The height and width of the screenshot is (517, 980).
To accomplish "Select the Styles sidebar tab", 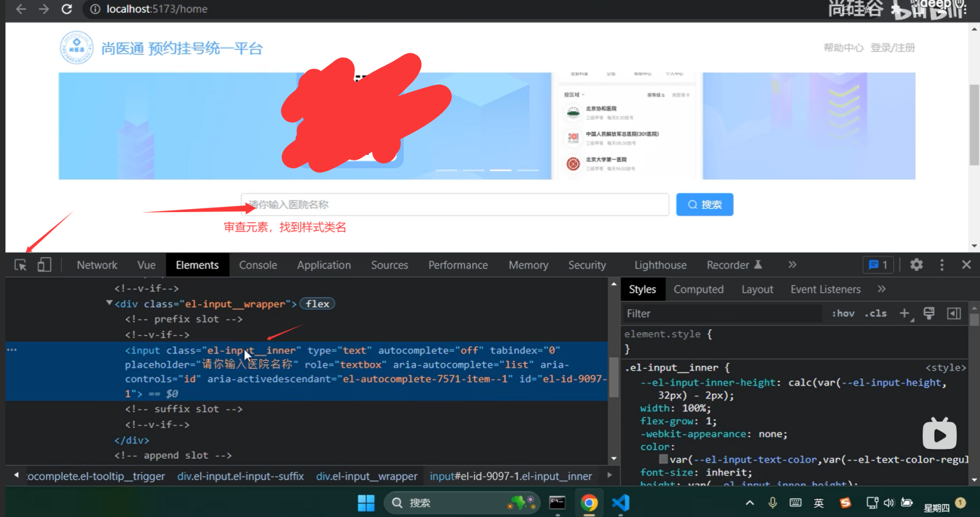I will tap(643, 289).
